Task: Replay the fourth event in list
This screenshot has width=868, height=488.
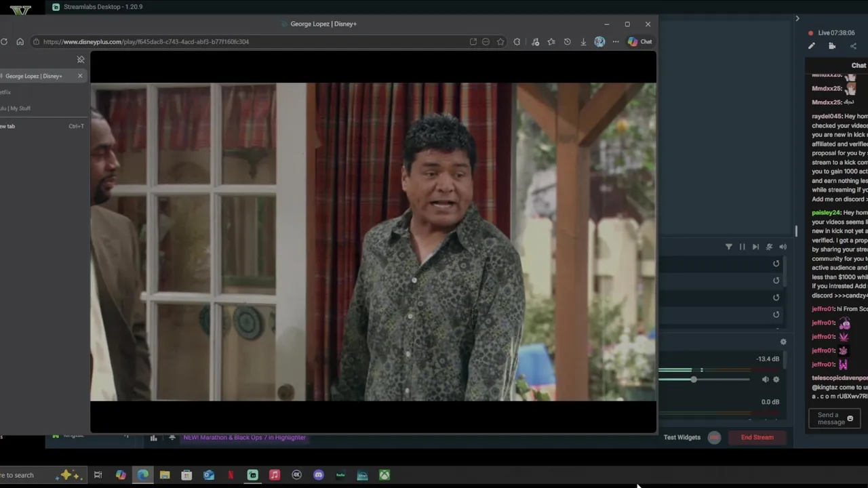Action: click(776, 314)
